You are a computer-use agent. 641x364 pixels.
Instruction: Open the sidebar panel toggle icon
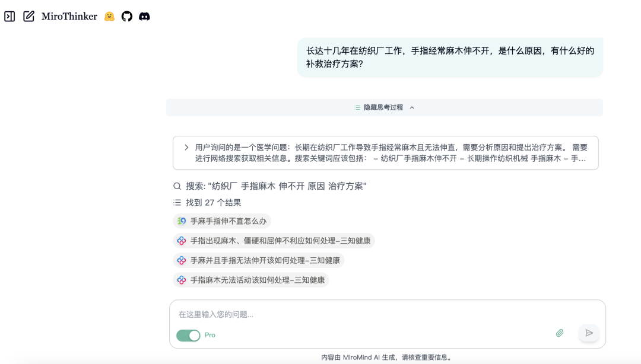(9, 17)
